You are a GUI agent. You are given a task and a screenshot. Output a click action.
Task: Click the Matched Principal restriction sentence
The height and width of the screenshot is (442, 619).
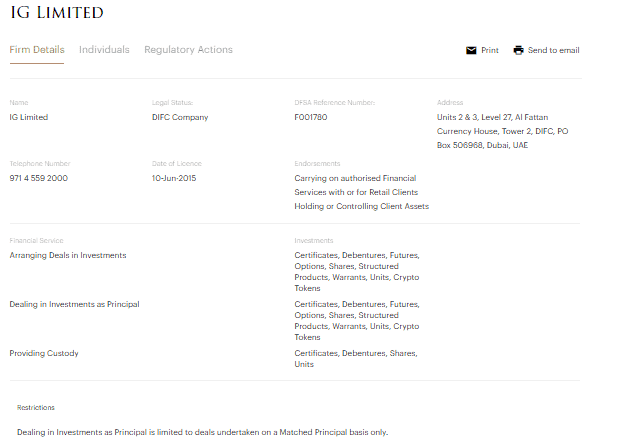(x=202, y=432)
